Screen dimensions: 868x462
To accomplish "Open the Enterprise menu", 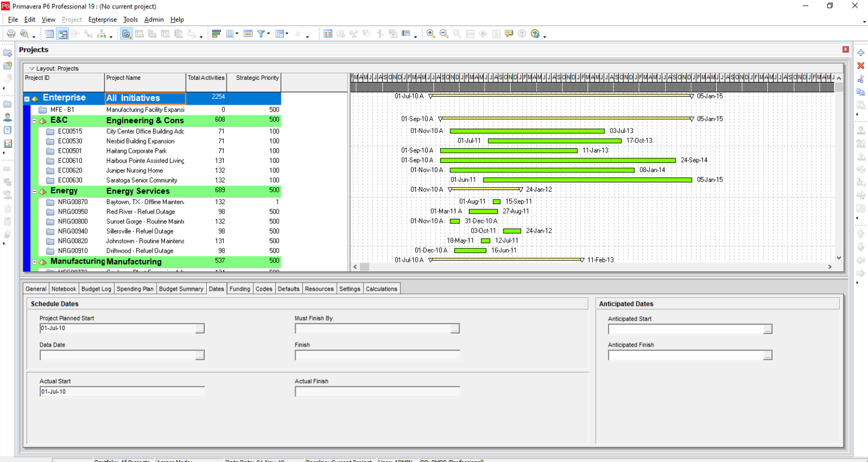I will (x=102, y=19).
